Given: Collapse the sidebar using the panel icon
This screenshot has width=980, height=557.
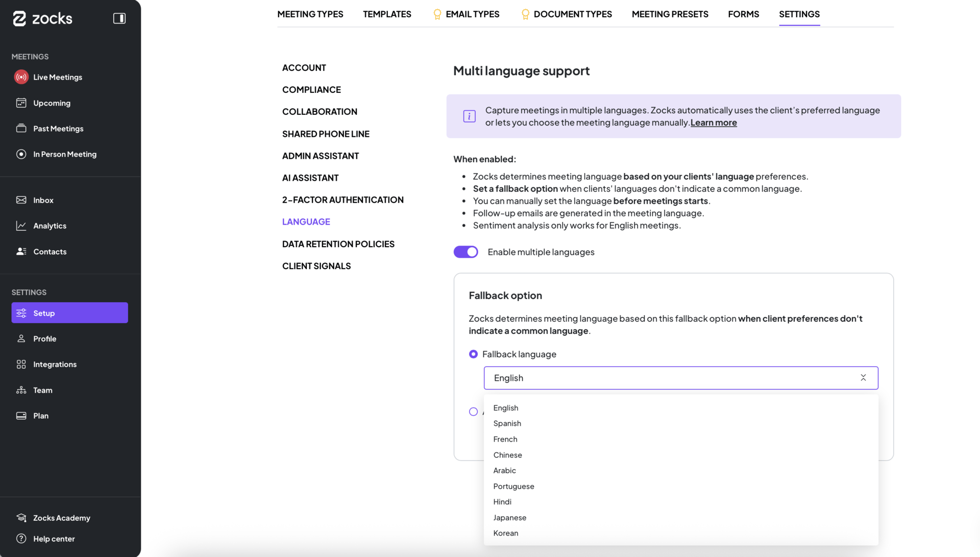Looking at the screenshot, I should coord(119,18).
